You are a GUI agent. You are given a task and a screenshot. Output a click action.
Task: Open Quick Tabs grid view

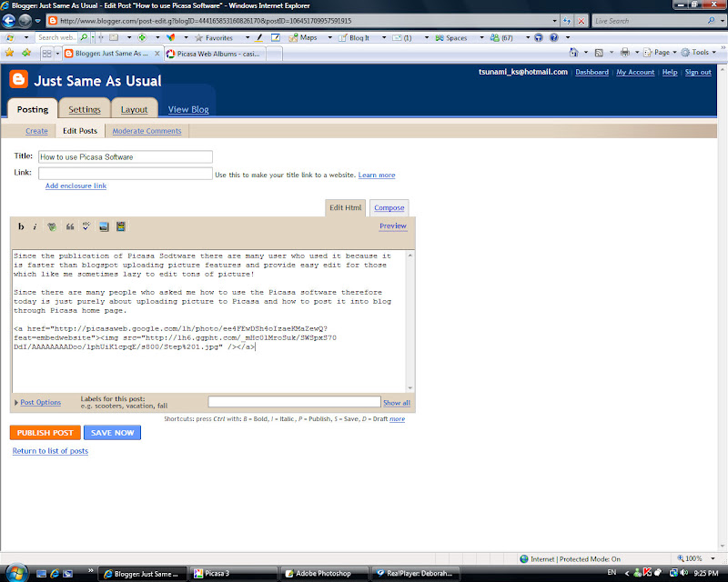click(46, 54)
